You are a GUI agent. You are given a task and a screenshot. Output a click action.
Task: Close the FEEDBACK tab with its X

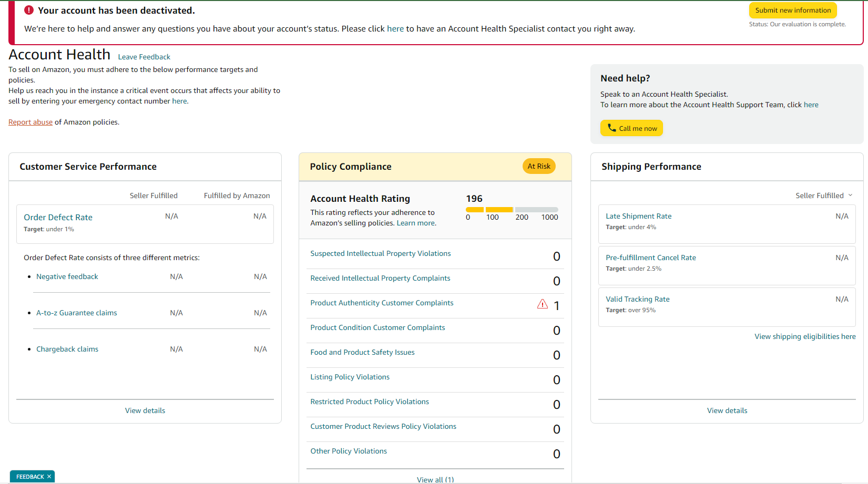point(49,477)
